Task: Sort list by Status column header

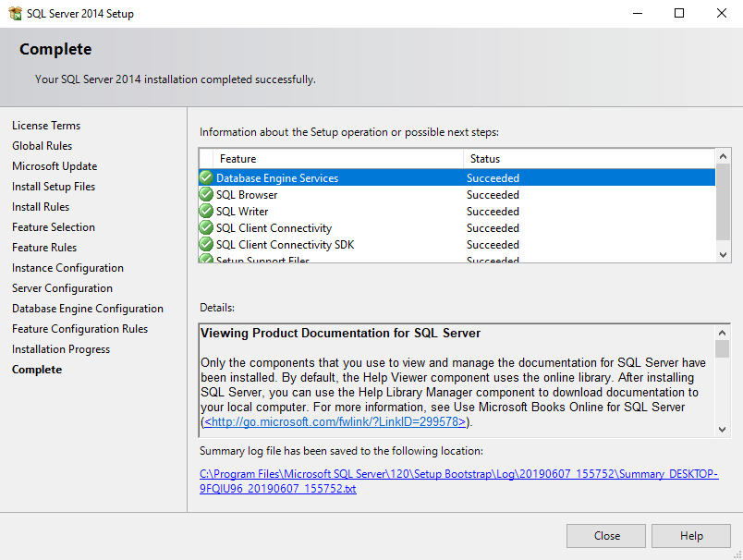Action: [x=588, y=159]
